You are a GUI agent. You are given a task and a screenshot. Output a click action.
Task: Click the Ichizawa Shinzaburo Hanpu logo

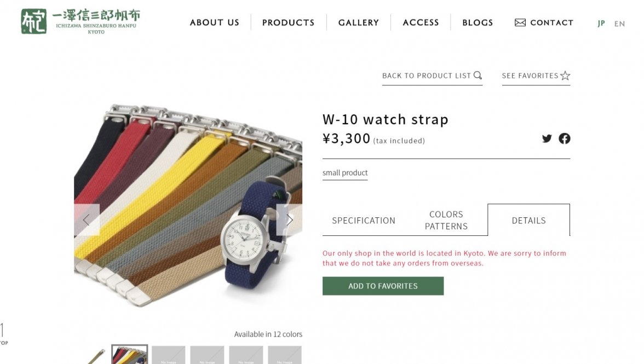79,21
